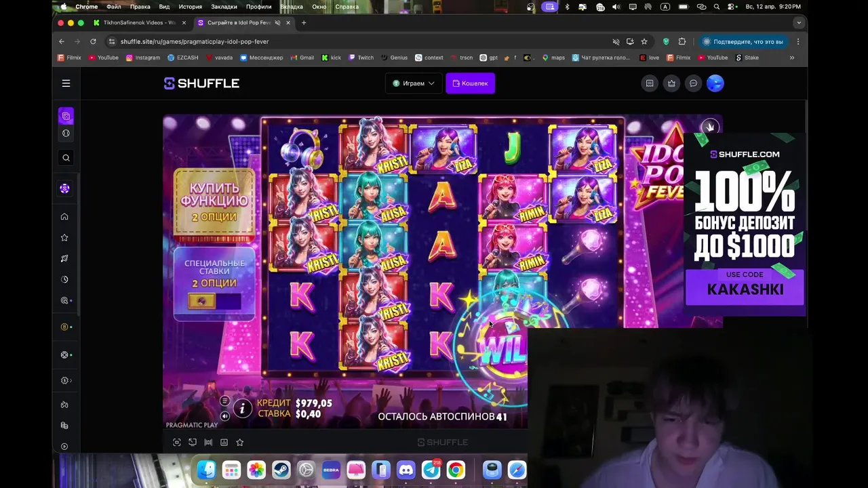
Task: Open the Stake bookmark
Action: click(747, 58)
